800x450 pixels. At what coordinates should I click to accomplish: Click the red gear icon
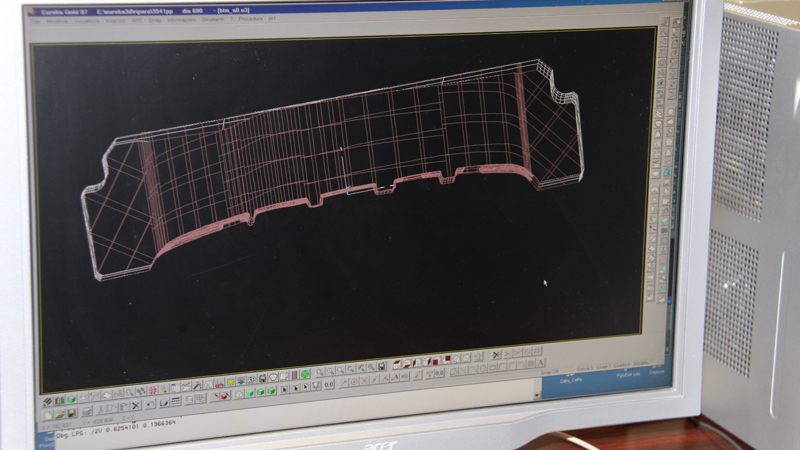pyautogui.click(x=153, y=390)
